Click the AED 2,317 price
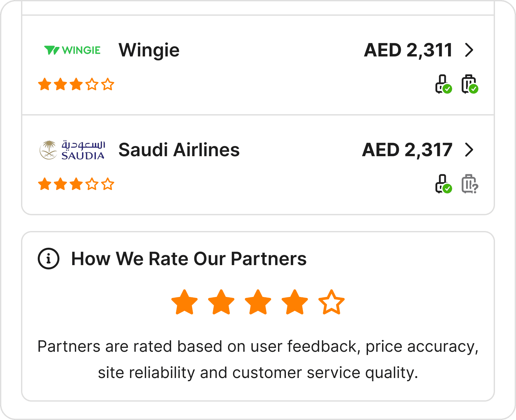This screenshot has width=516, height=420. coord(407,150)
